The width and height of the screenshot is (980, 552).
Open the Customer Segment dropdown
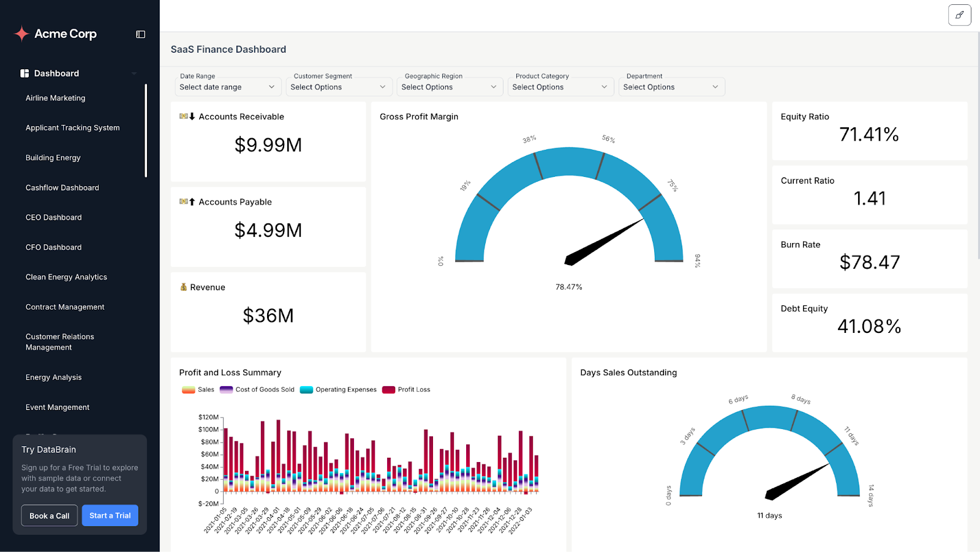pyautogui.click(x=339, y=86)
